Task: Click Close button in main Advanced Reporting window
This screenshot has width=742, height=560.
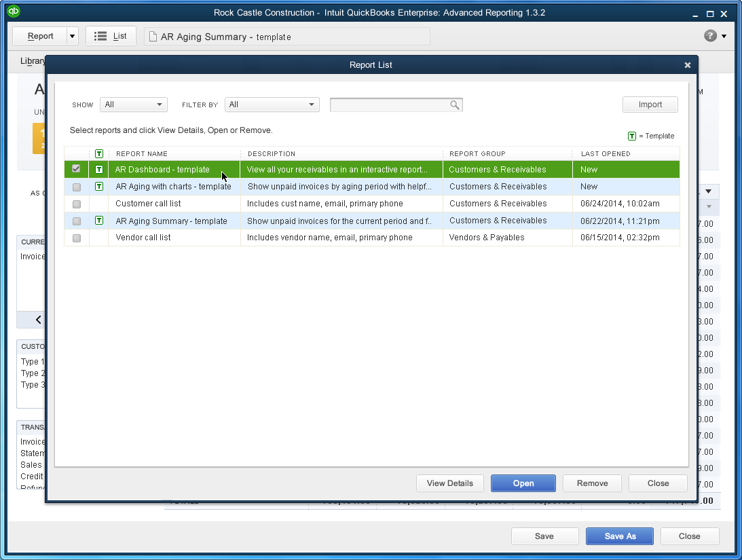Action: pyautogui.click(x=689, y=536)
